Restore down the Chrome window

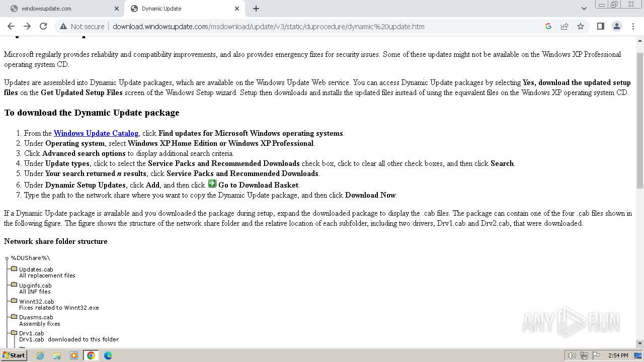614,5
